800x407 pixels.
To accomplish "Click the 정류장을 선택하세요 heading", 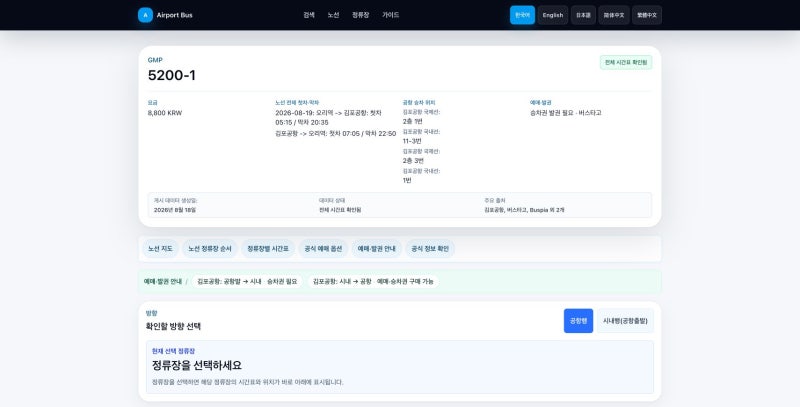I will pyautogui.click(x=197, y=365).
